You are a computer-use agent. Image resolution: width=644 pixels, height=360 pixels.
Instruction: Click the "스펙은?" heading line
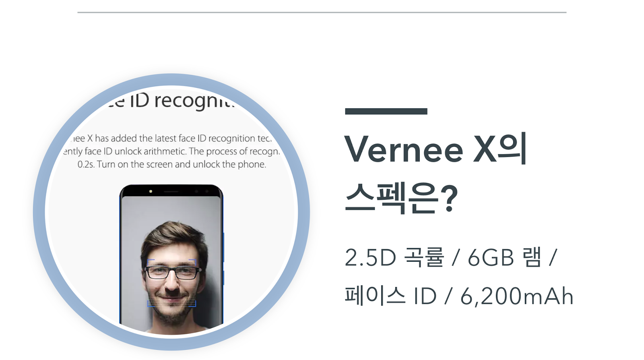[401, 197]
